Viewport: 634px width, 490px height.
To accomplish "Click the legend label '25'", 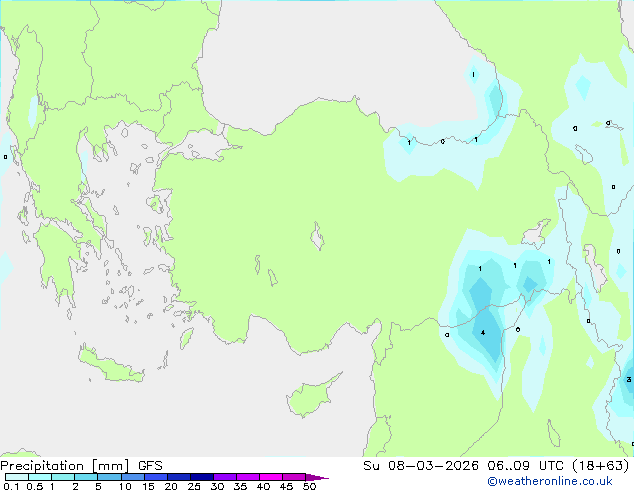I will coord(194,486).
